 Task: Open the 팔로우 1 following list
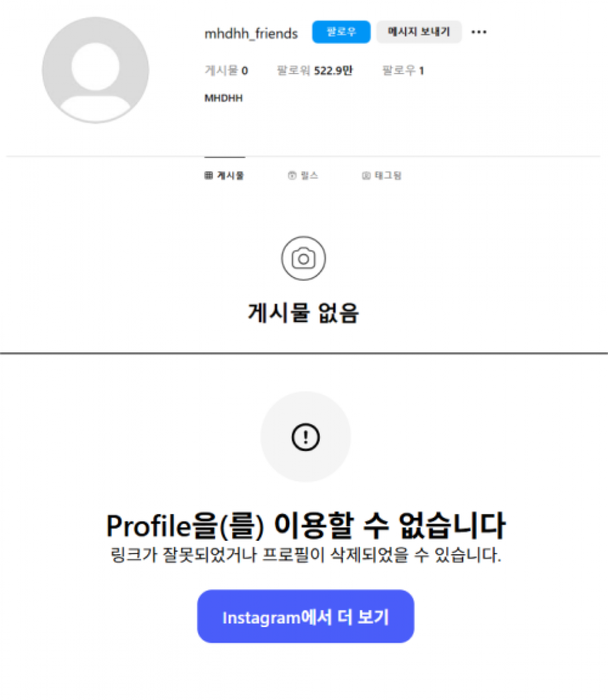pyautogui.click(x=403, y=71)
